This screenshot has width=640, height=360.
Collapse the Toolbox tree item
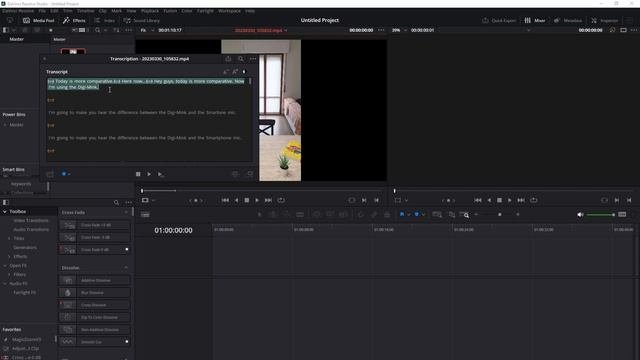tap(5, 212)
